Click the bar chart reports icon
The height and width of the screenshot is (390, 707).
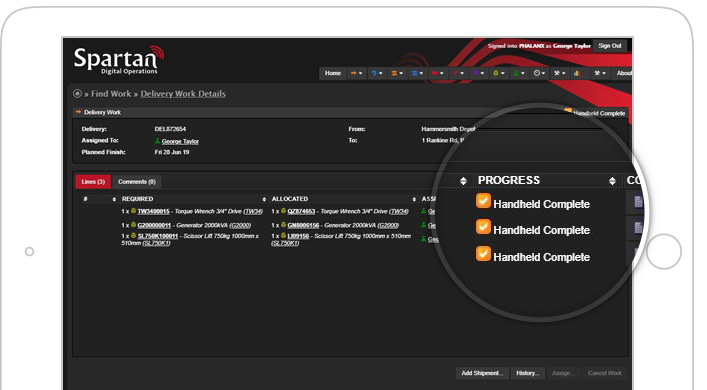coord(577,73)
